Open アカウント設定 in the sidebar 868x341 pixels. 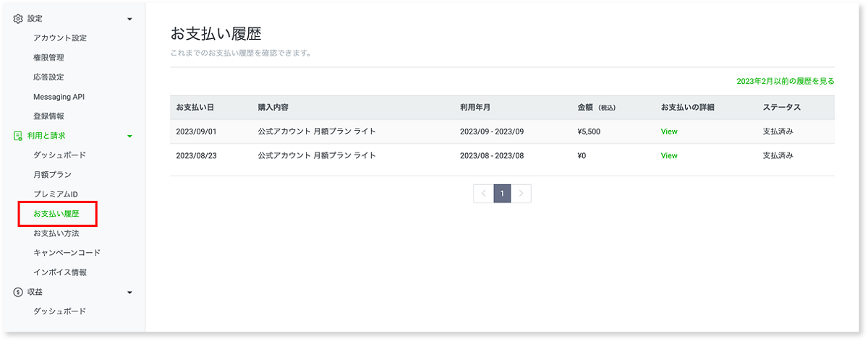pos(60,38)
